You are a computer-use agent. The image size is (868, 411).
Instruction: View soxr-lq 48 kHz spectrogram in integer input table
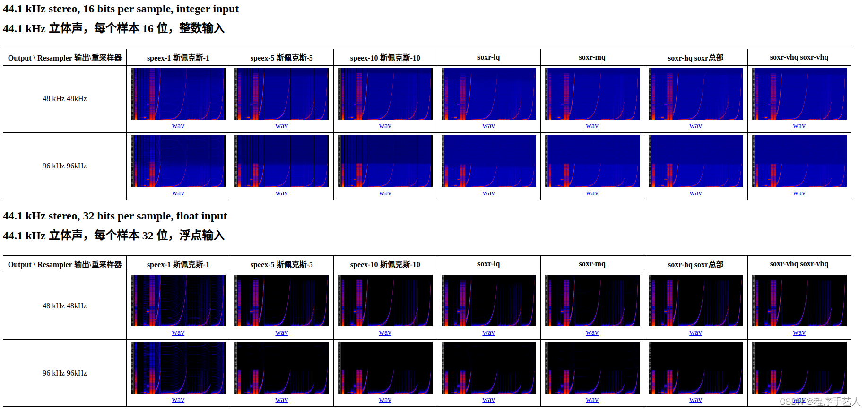[x=489, y=94]
